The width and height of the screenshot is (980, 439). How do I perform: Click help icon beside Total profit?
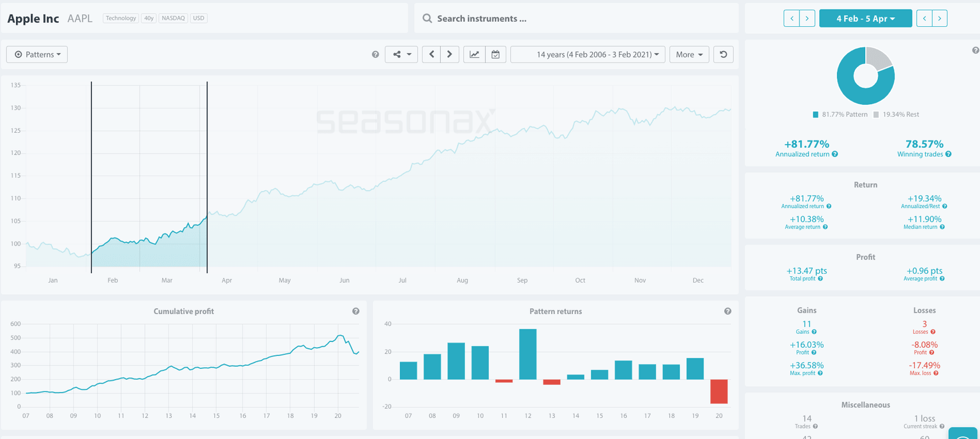click(820, 279)
